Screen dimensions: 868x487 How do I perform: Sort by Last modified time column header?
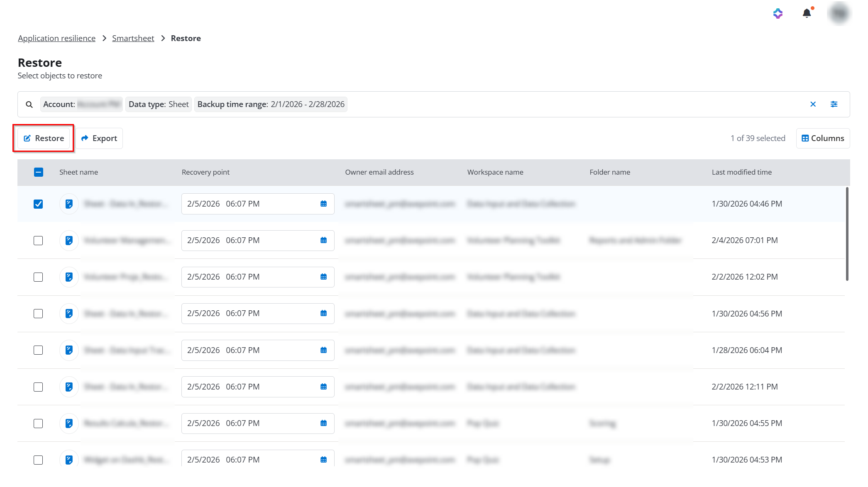point(741,172)
